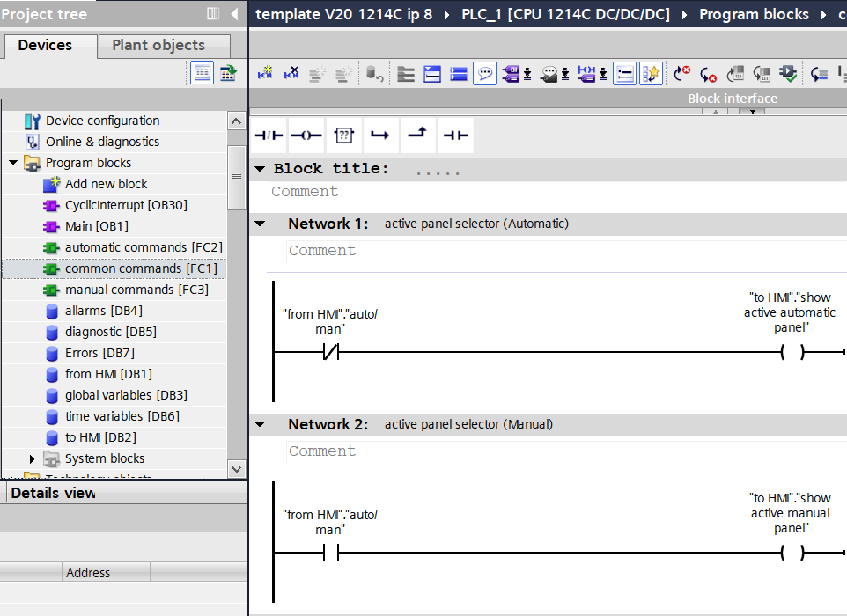Insert an empty box instruction
Viewport: 847px width, 616px height.
(343, 136)
